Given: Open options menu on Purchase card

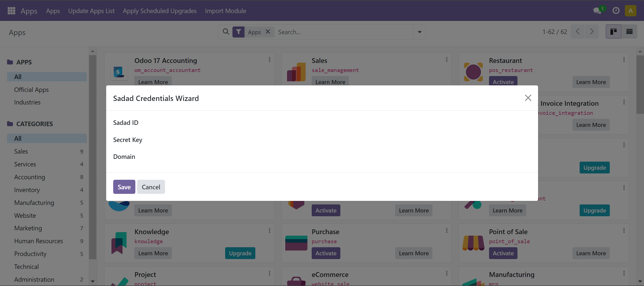Looking at the screenshot, I should tap(447, 231).
